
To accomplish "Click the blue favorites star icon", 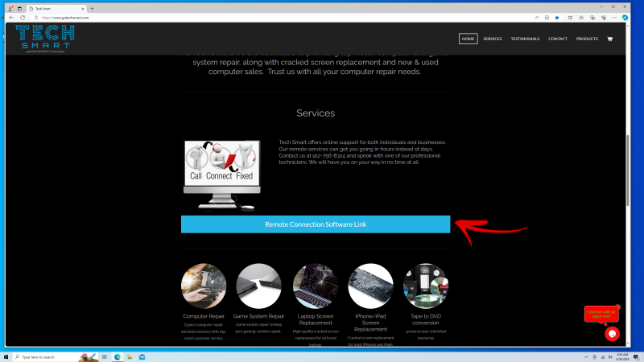I will tap(557, 18).
